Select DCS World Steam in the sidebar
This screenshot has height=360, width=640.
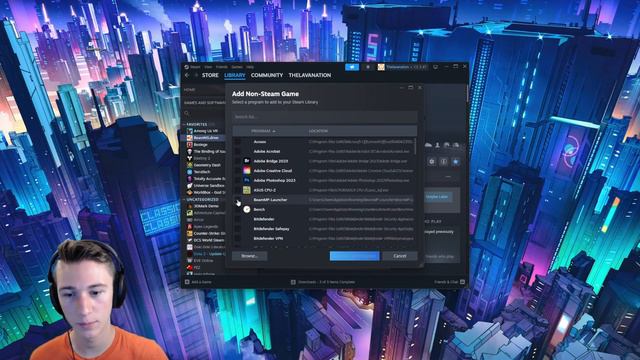[x=206, y=240]
